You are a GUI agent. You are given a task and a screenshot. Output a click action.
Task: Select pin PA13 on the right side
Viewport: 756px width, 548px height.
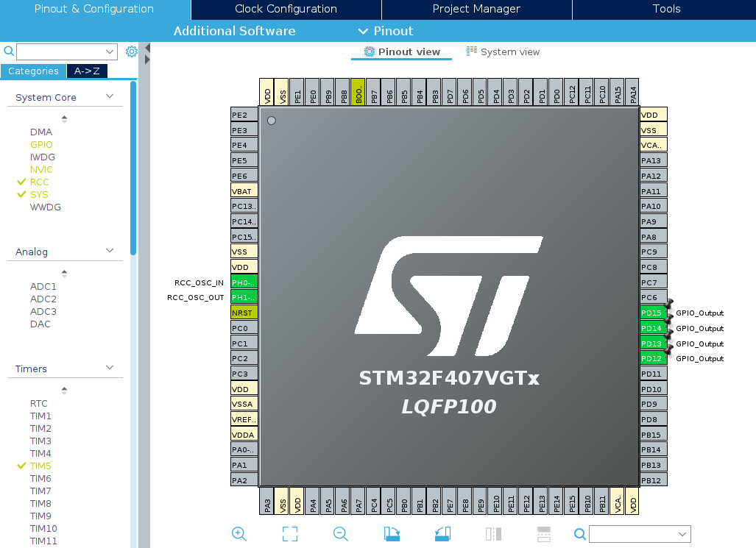[653, 160]
